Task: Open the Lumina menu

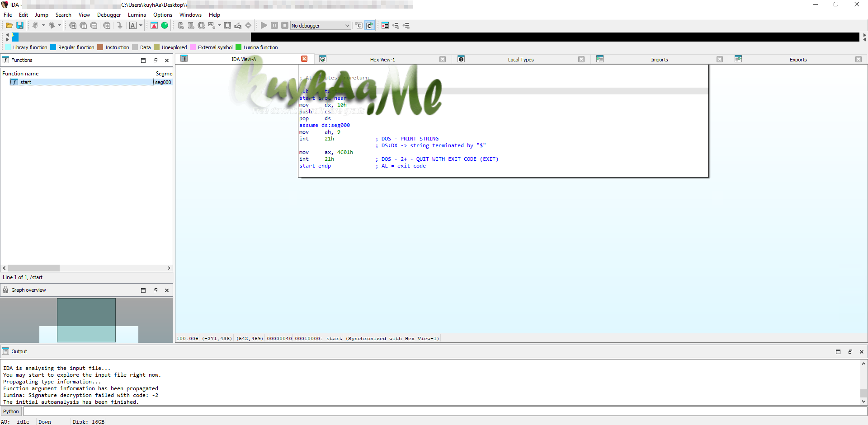Action: [x=137, y=15]
